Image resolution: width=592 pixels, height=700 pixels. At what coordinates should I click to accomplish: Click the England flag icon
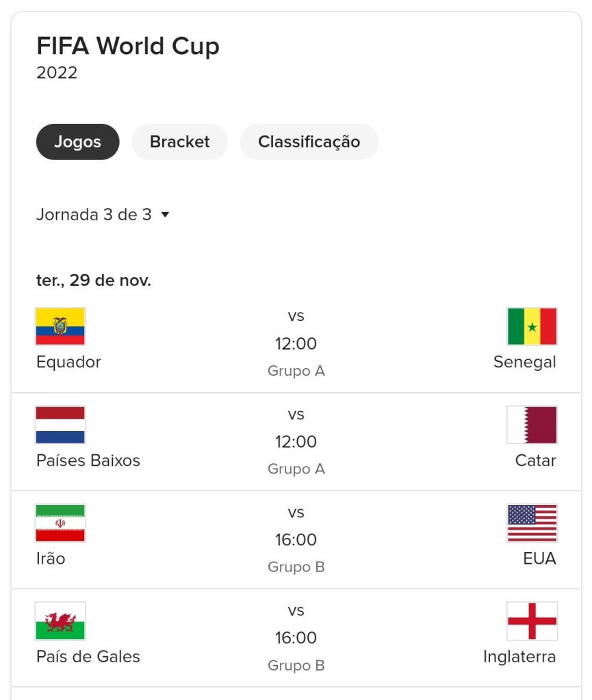pos(532,621)
